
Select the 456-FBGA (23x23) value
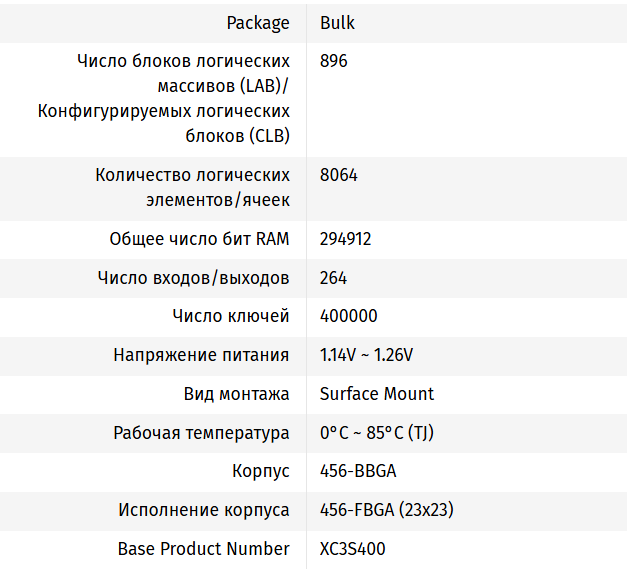[386, 510]
